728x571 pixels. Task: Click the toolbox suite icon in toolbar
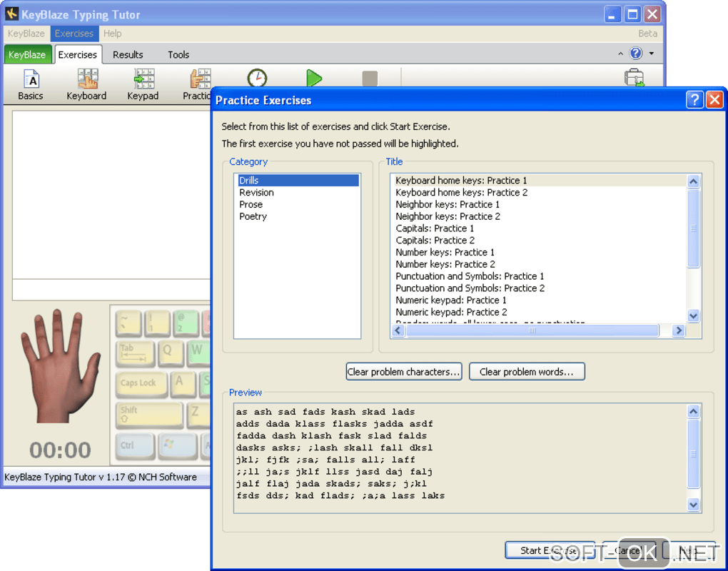click(x=635, y=78)
